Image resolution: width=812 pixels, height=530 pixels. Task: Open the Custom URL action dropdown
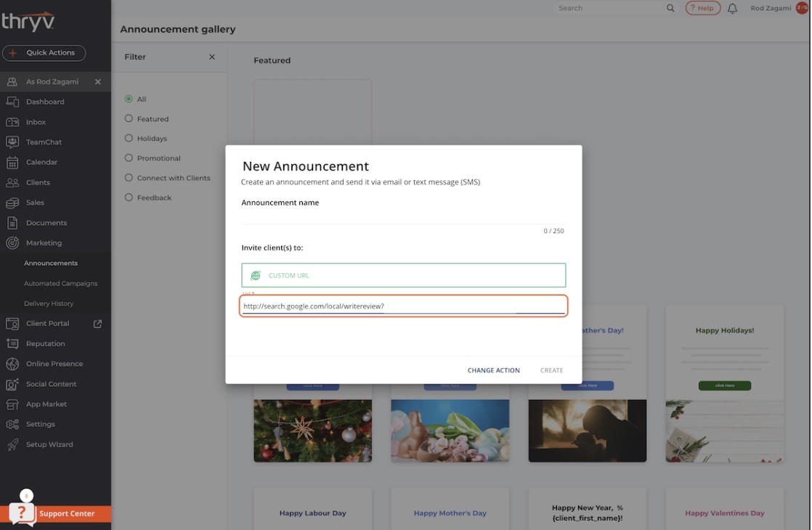click(403, 275)
